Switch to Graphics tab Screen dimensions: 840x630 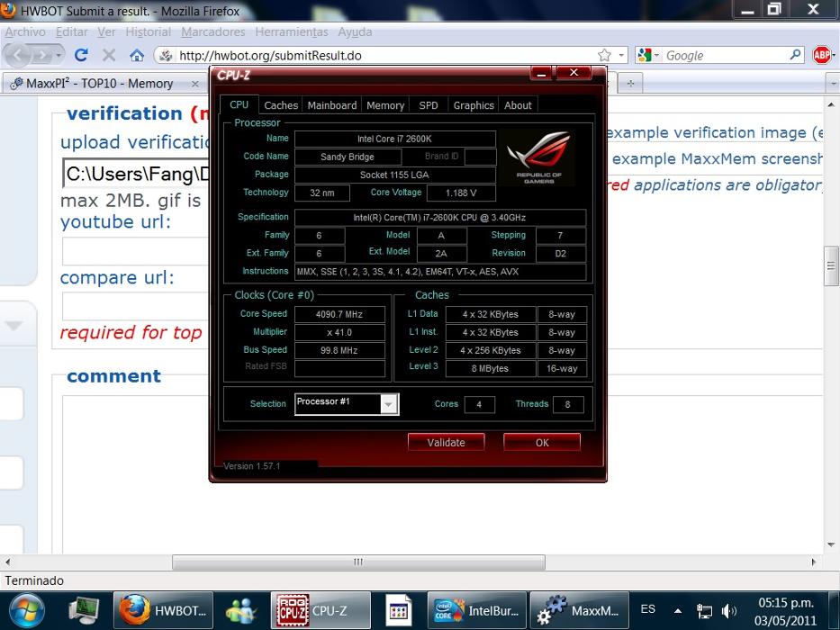(x=474, y=105)
